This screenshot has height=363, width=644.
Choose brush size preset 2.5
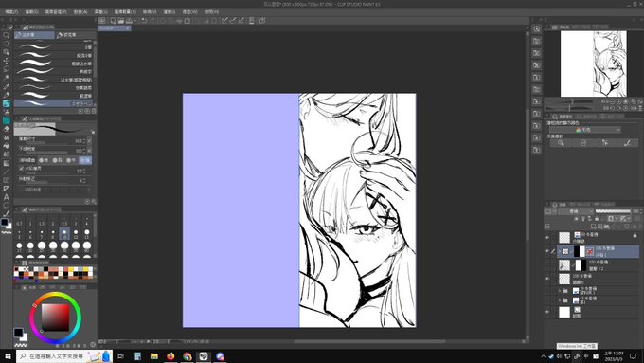point(64,221)
